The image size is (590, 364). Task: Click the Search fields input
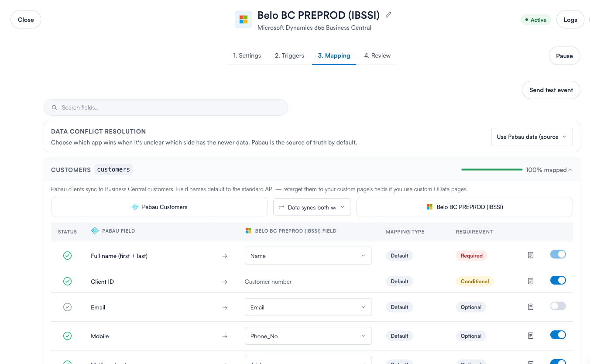tap(166, 107)
